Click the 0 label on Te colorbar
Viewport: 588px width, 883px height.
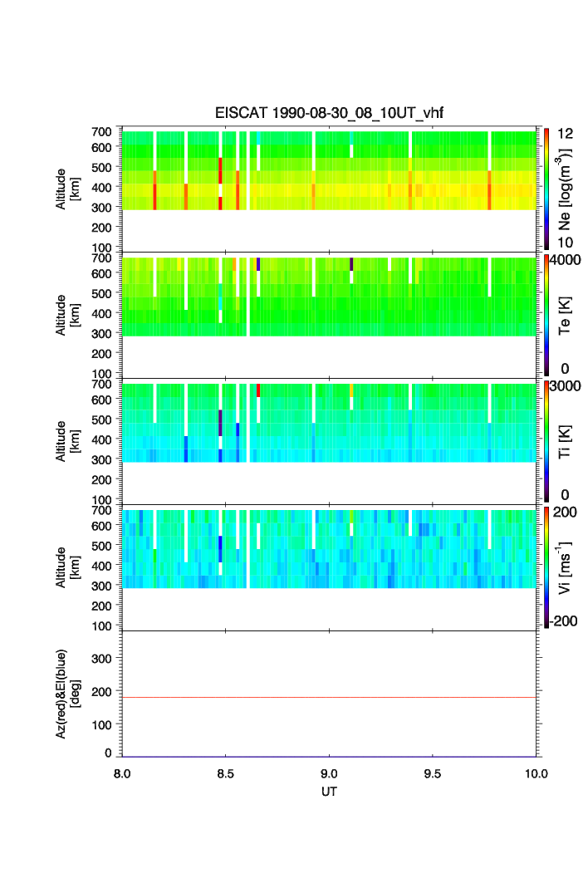[565, 369]
